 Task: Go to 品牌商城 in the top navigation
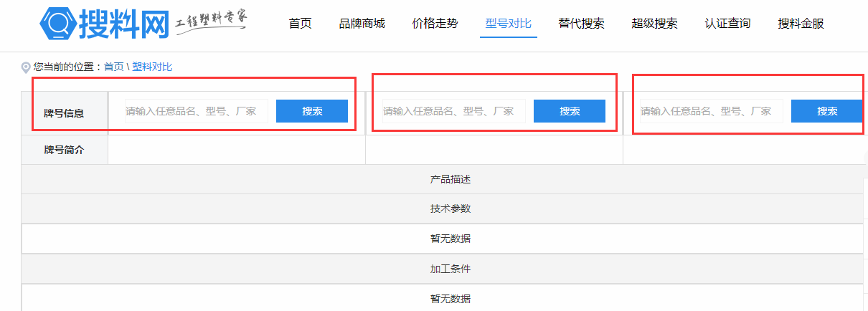coord(362,24)
